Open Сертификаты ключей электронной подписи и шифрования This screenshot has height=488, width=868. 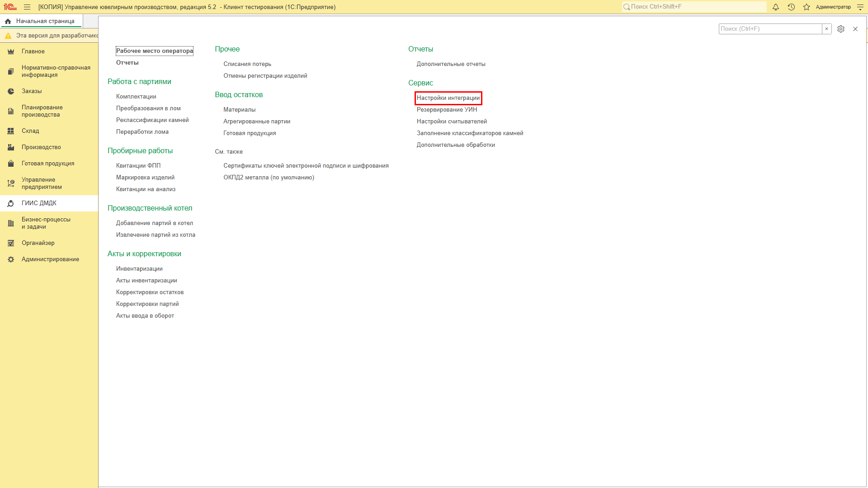pos(306,166)
